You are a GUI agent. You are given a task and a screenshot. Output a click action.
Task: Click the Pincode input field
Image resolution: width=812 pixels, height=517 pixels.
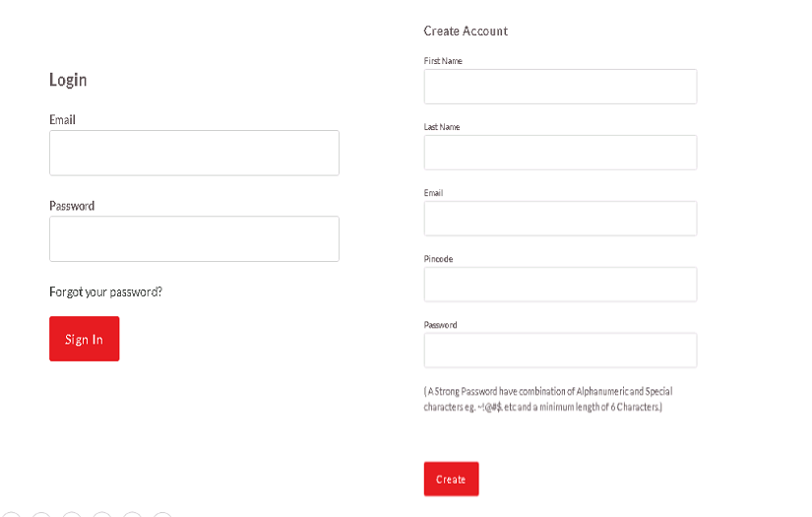[x=560, y=285]
